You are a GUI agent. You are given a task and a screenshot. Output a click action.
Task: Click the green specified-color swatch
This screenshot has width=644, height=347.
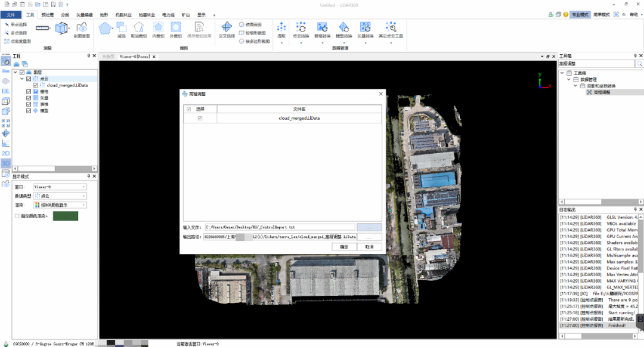tap(66, 216)
